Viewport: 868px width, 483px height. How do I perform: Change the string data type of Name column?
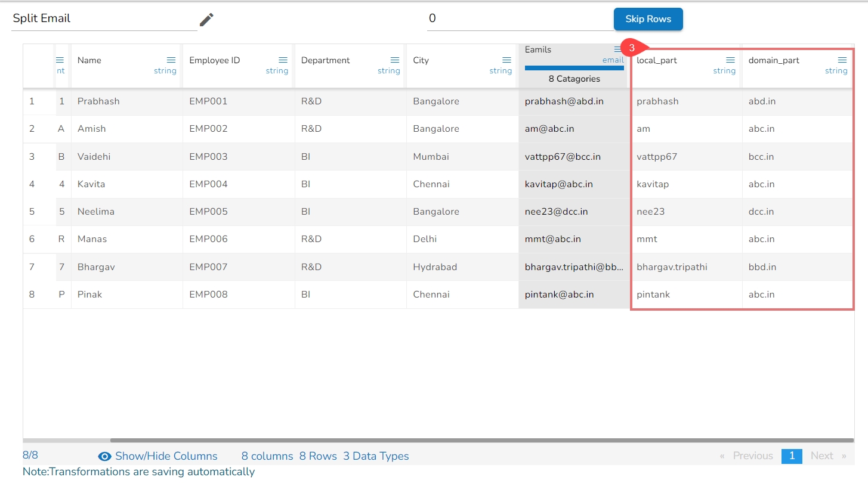(165, 71)
